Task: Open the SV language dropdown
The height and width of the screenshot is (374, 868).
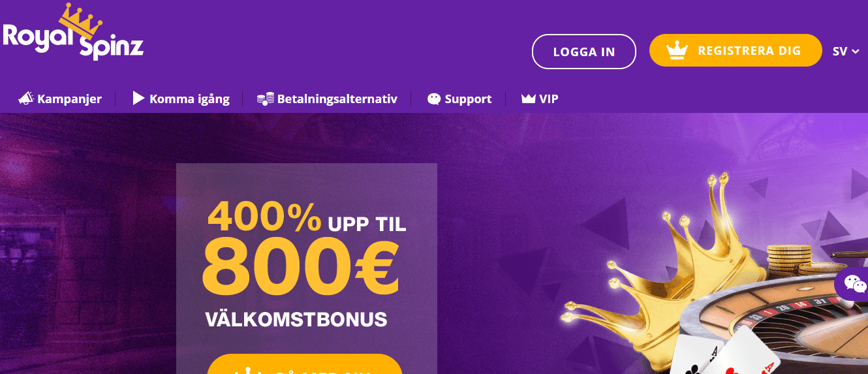Action: pyautogui.click(x=846, y=52)
